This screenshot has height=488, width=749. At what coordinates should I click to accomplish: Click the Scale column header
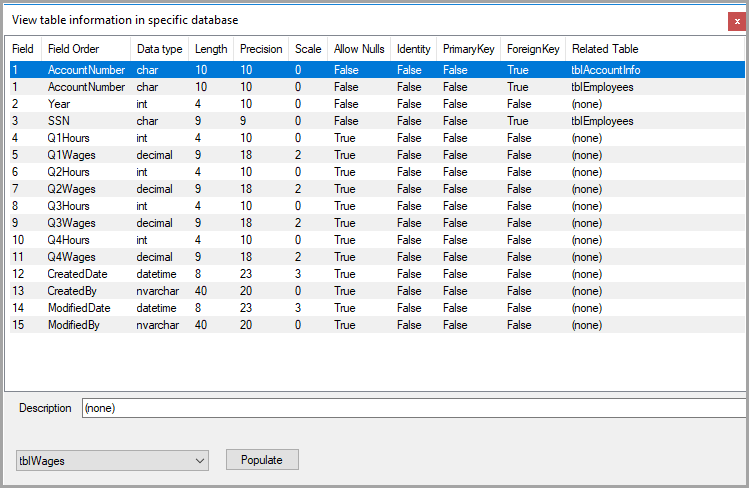coord(308,49)
